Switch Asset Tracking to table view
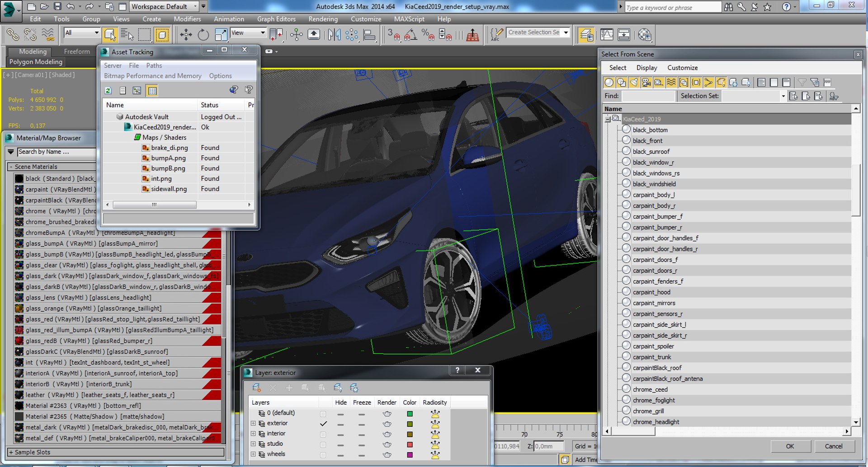 tap(152, 90)
